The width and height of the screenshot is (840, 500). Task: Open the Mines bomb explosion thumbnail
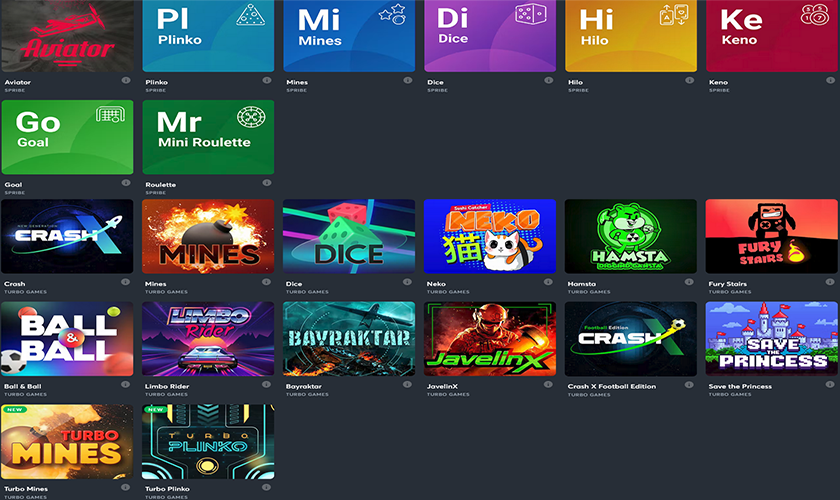[x=208, y=236]
